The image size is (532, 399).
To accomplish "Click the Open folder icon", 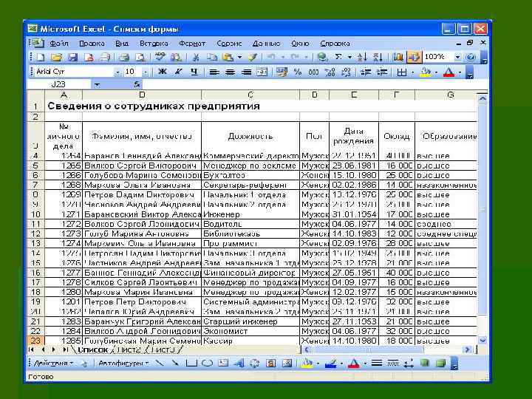I will [x=57, y=58].
